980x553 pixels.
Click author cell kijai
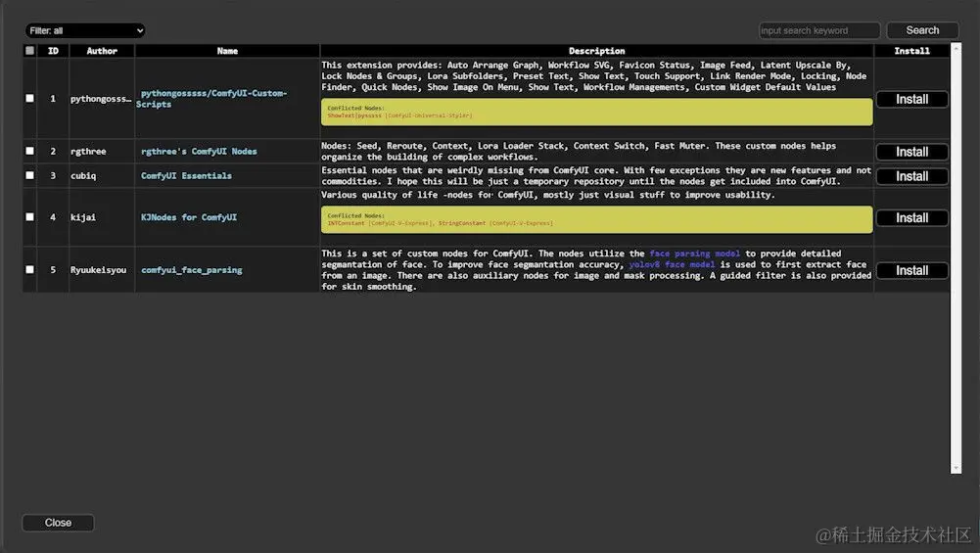click(x=83, y=217)
